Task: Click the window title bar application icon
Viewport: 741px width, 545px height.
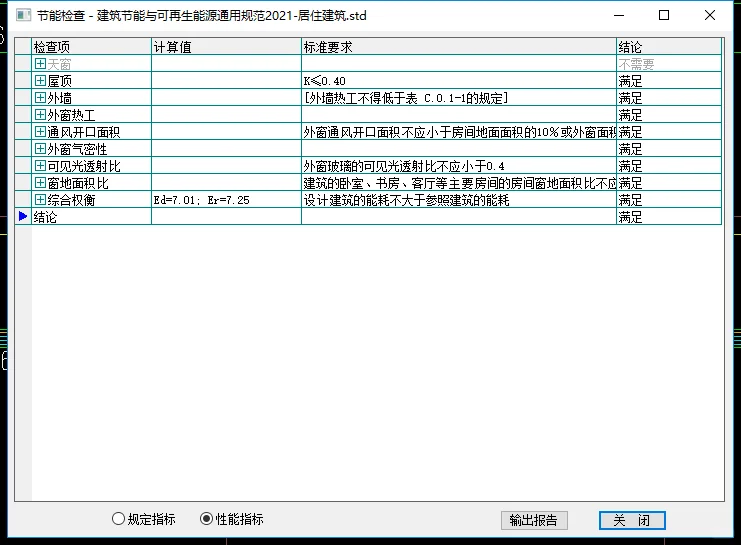Action: coord(23,15)
